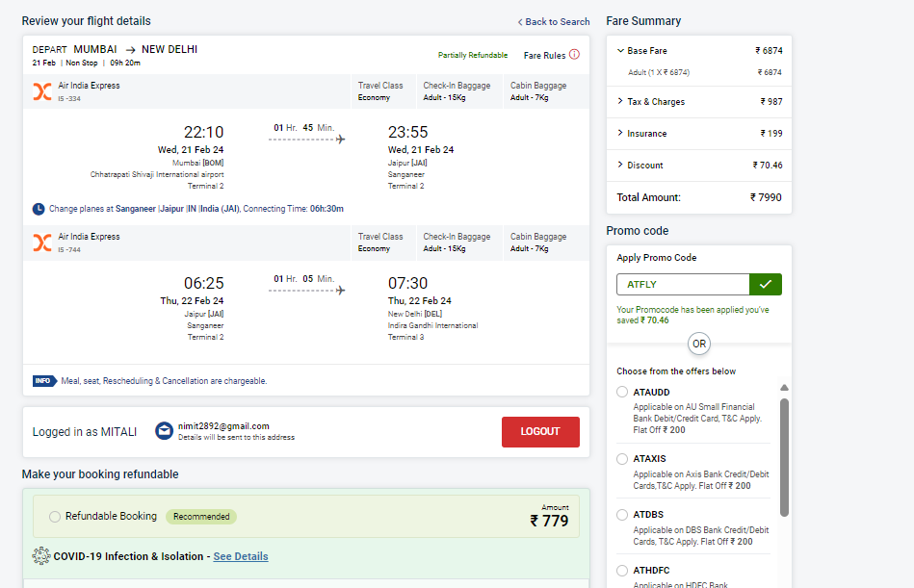The image size is (914, 588).
Task: Click the Recommended badge
Action: (201, 517)
